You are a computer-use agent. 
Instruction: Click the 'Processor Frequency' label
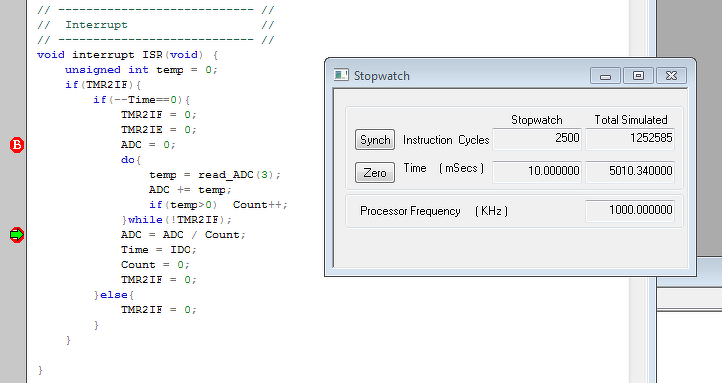(x=410, y=211)
